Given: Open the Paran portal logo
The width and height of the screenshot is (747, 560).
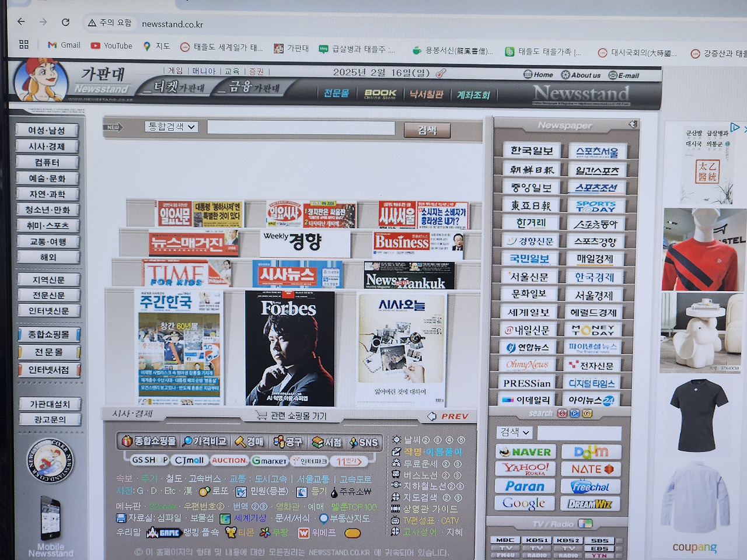Looking at the screenshot, I should click(525, 486).
